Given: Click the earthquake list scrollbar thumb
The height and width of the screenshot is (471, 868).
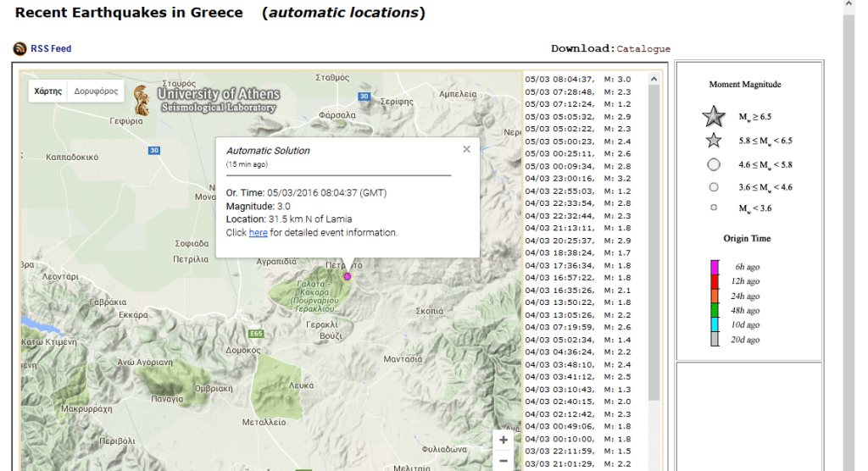Looking at the screenshot, I should [654, 242].
